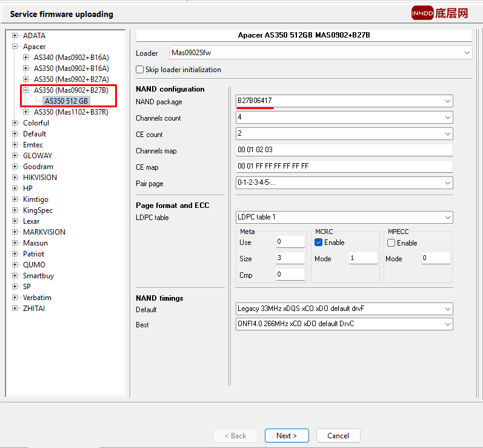This screenshot has width=483, height=448.
Task: Uncheck the MCRC Enable checkbox
Action: (319, 242)
